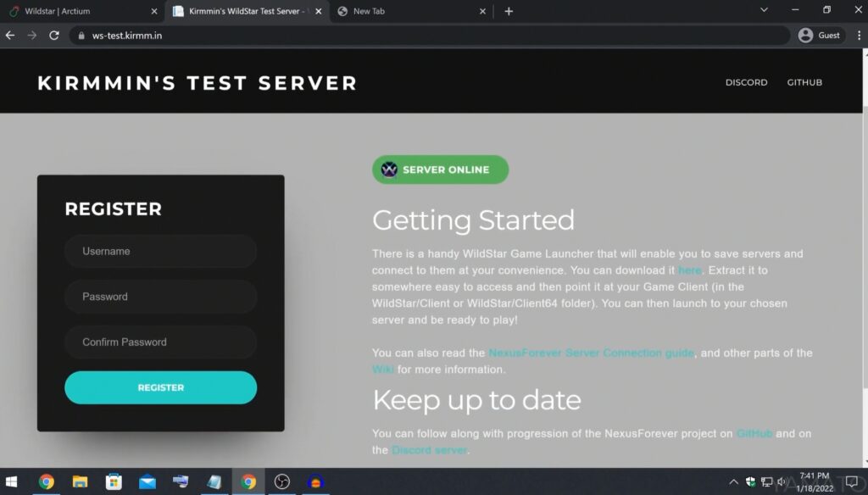The image size is (868, 495).
Task: Show hidden system tray icons
Action: tap(733, 481)
